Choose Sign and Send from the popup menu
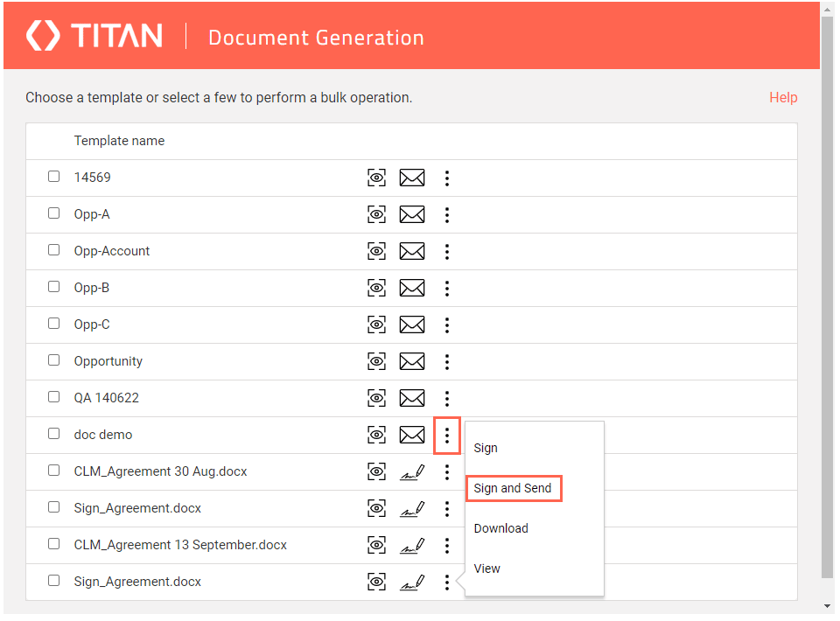 click(x=513, y=488)
